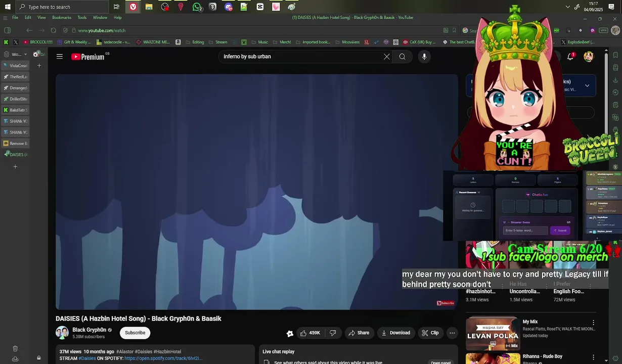This screenshot has width=622, height=364.
Task: Switch to the VistaCreate tab
Action: [16, 66]
